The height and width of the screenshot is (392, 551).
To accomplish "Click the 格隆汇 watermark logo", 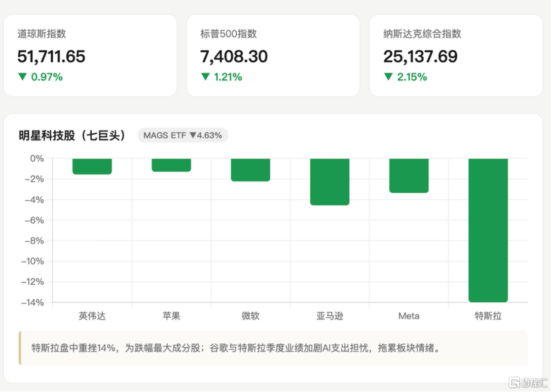I will (528, 382).
